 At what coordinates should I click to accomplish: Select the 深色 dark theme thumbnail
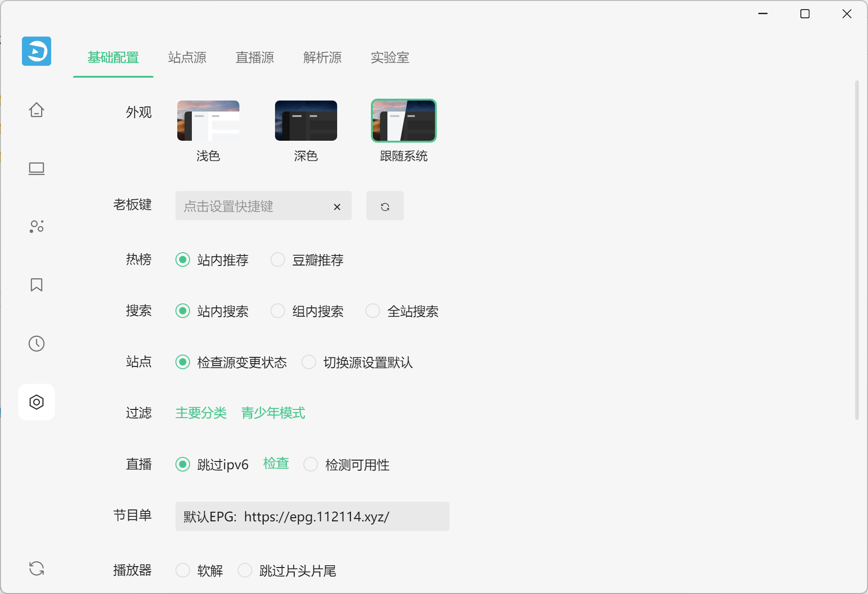pos(306,121)
